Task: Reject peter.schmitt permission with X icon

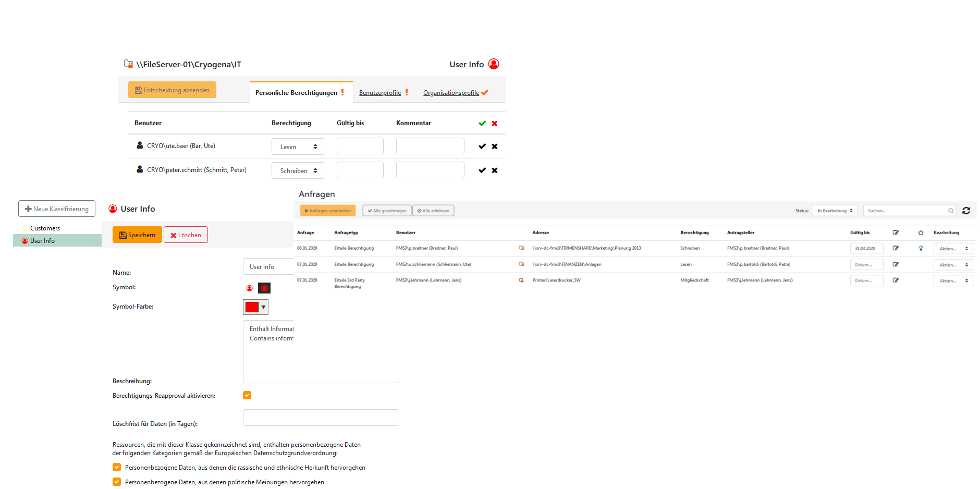Action: [x=494, y=170]
